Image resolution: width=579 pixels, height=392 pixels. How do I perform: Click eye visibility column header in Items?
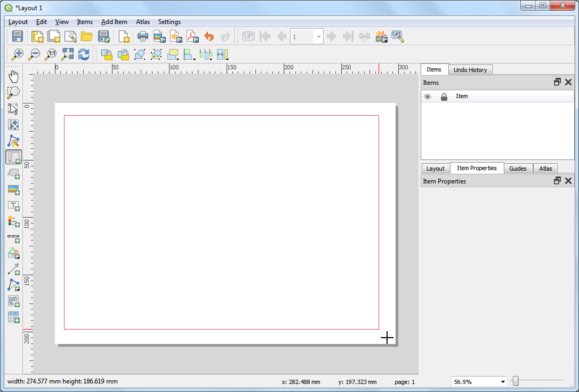click(x=428, y=97)
